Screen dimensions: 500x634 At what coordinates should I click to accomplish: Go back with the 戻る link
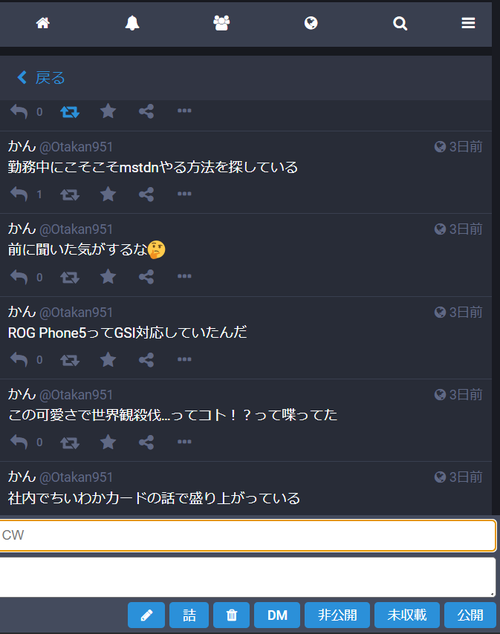click(41, 78)
